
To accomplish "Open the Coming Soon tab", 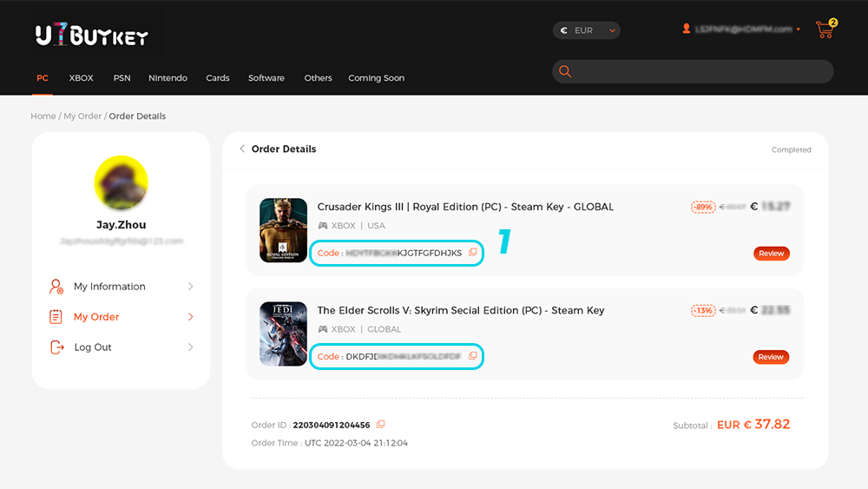I will (x=377, y=78).
